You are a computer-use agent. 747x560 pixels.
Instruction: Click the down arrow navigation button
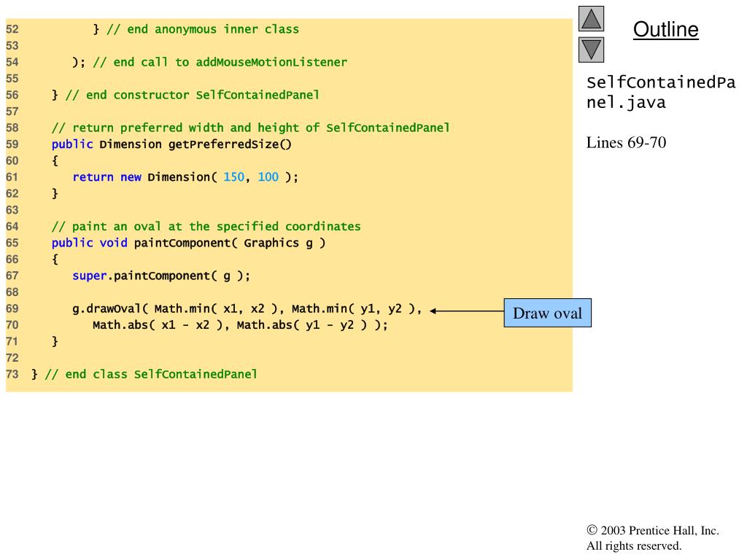pos(591,50)
